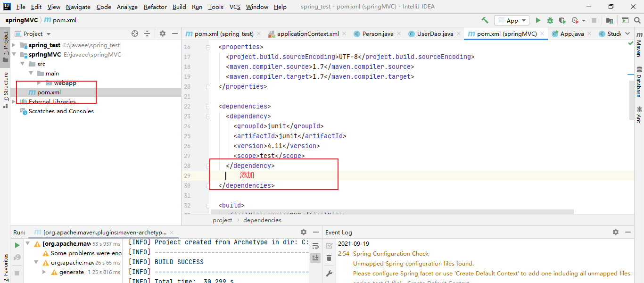The image size is (644, 283).
Task: Click the Stop square in the Run panel sidebar
Action: point(17,273)
